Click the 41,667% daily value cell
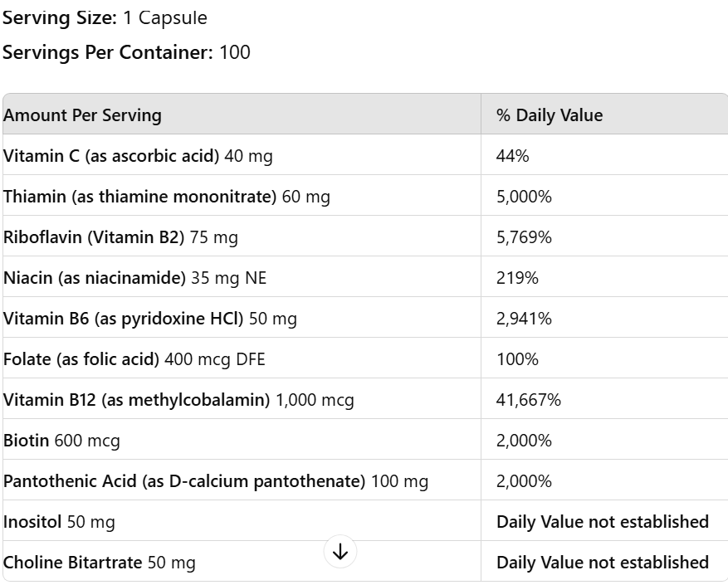This screenshot has height=585, width=728. (529, 400)
